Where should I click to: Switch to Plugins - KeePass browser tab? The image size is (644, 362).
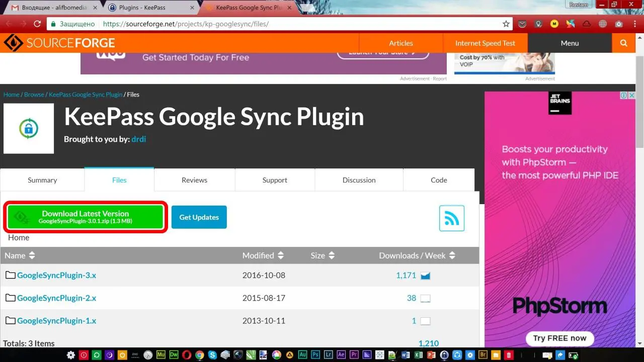tap(151, 8)
